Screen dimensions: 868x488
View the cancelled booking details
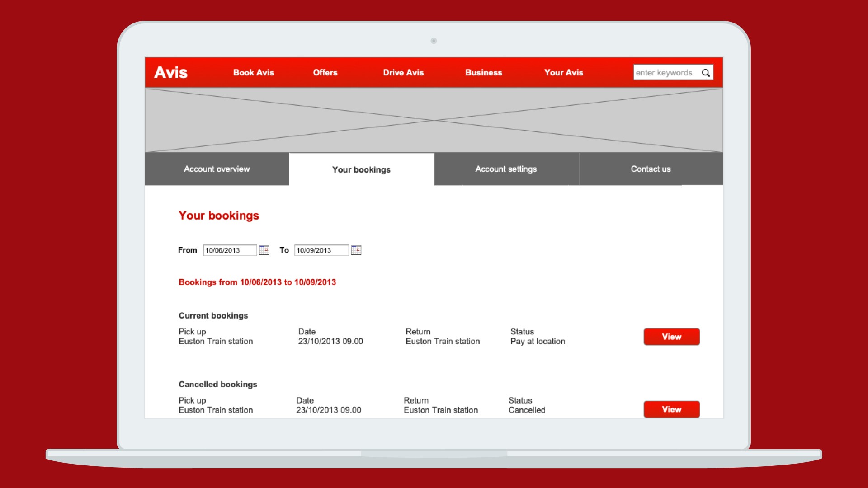pyautogui.click(x=671, y=409)
